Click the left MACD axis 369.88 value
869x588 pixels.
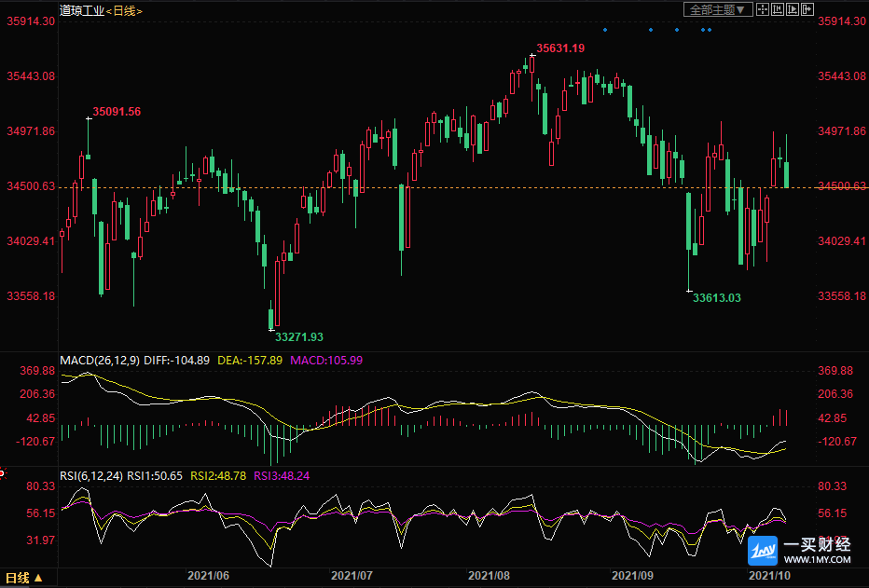[37, 371]
